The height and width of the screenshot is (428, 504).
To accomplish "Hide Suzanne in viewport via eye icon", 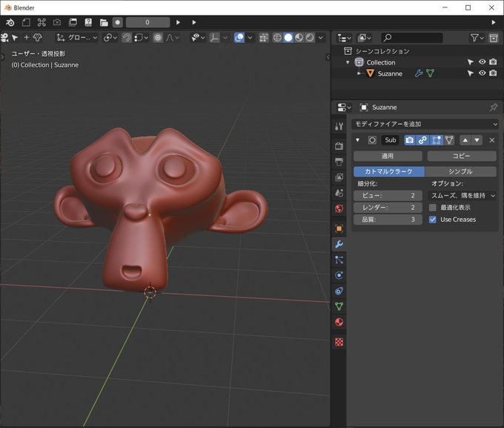I will [483, 73].
